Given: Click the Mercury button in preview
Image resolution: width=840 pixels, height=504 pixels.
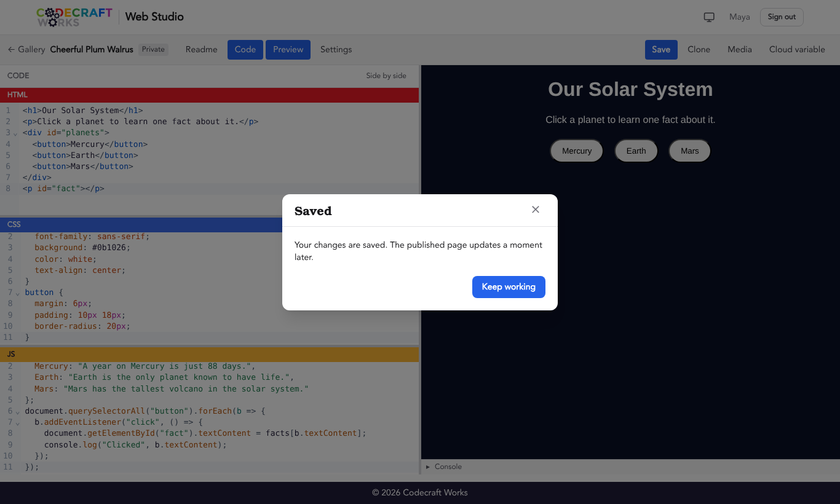Looking at the screenshot, I should (577, 151).
